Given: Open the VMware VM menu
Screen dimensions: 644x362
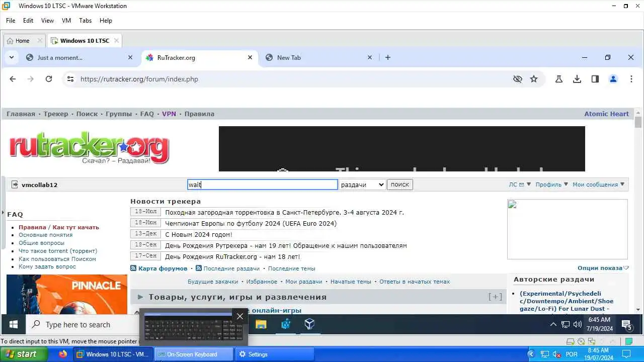Looking at the screenshot, I should 66,21.
